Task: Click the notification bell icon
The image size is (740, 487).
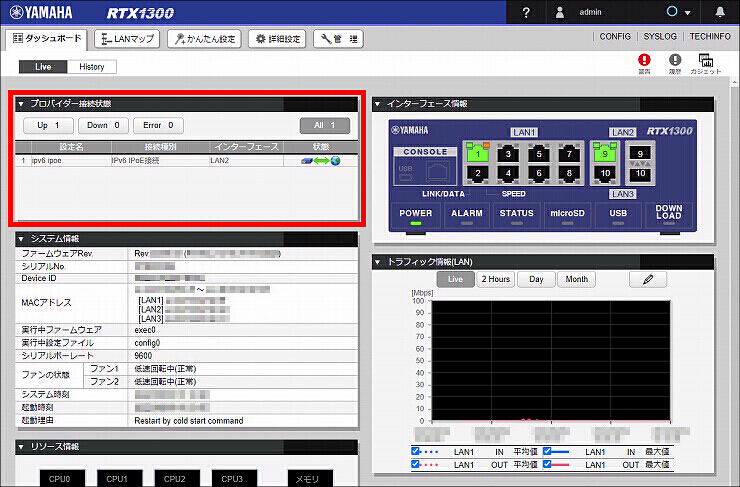Action: pos(720,12)
